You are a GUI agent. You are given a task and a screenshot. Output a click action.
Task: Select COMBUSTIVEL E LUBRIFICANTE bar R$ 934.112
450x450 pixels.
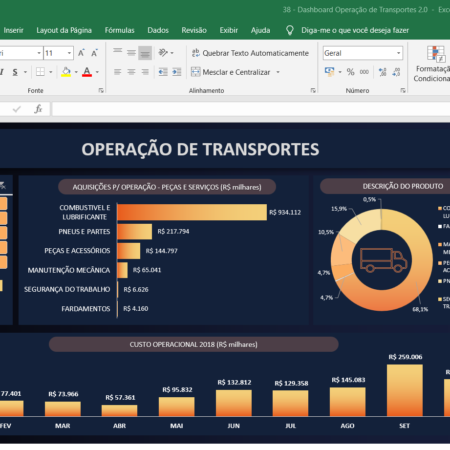(x=192, y=212)
